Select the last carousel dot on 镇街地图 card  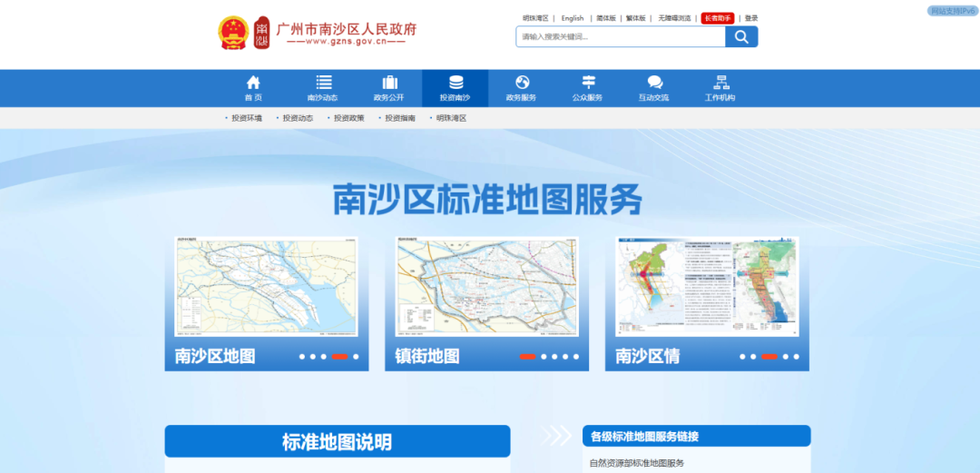coord(576,357)
